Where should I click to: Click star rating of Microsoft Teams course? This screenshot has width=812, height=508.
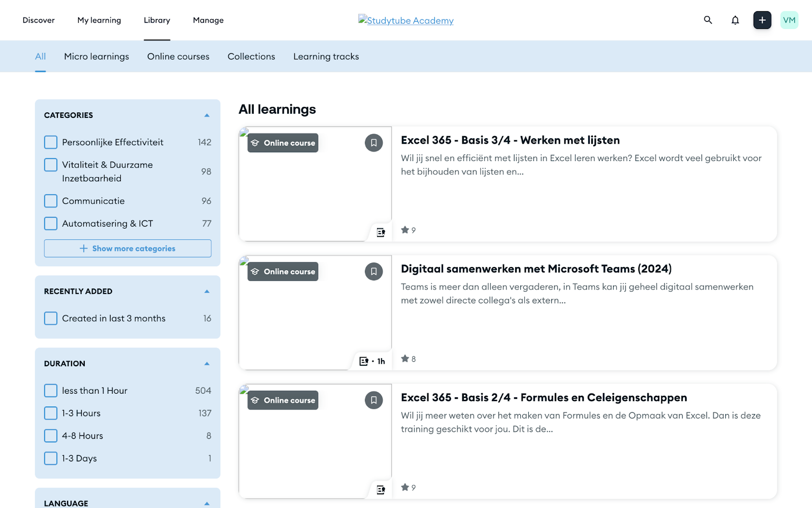click(x=409, y=359)
